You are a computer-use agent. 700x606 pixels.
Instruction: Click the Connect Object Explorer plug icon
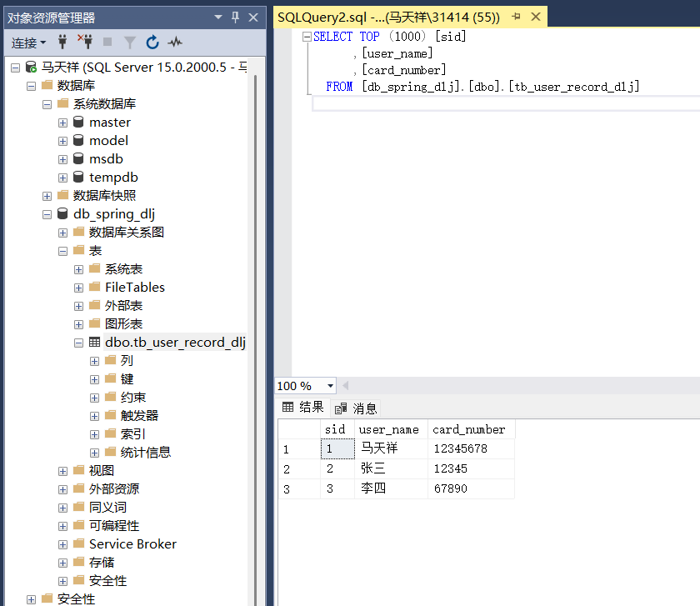[x=62, y=42]
